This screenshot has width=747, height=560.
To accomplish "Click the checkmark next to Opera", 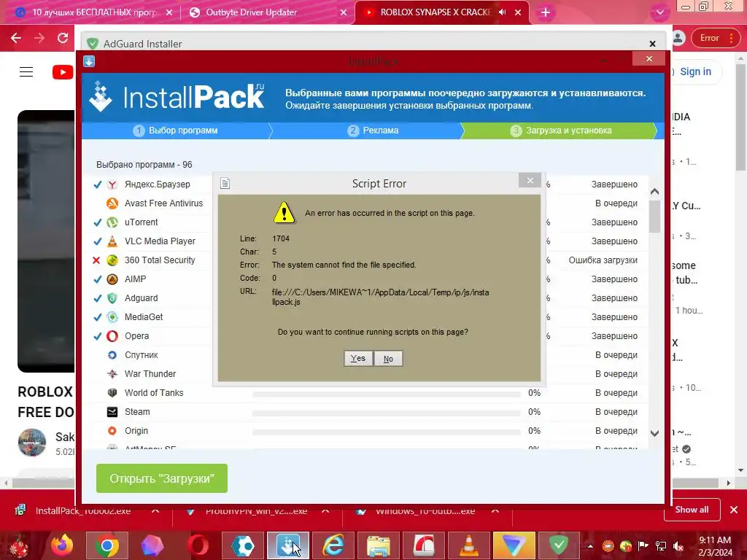I will [x=97, y=336].
